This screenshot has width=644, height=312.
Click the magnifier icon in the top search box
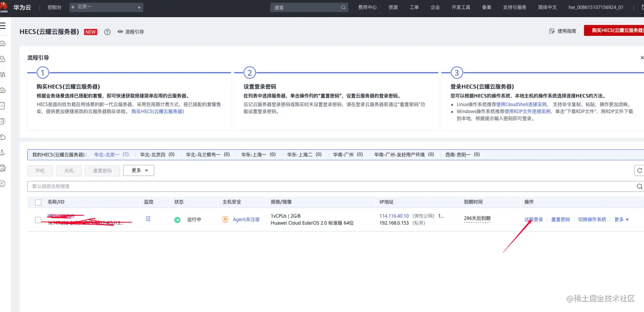[343, 8]
